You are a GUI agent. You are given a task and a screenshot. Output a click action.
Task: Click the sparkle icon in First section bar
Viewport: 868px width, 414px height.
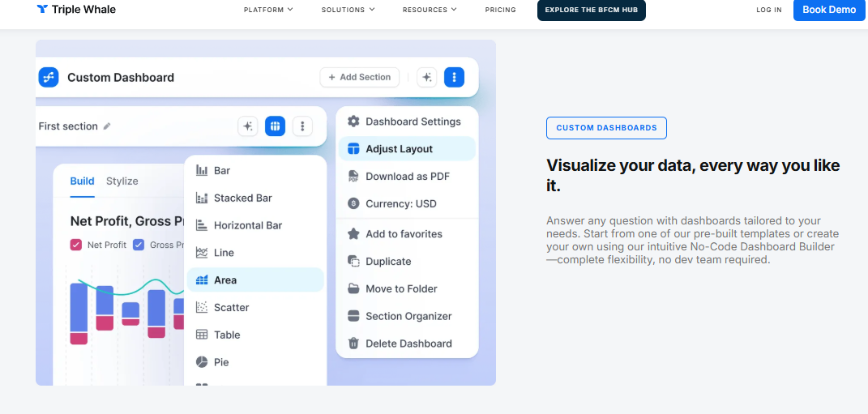(248, 126)
